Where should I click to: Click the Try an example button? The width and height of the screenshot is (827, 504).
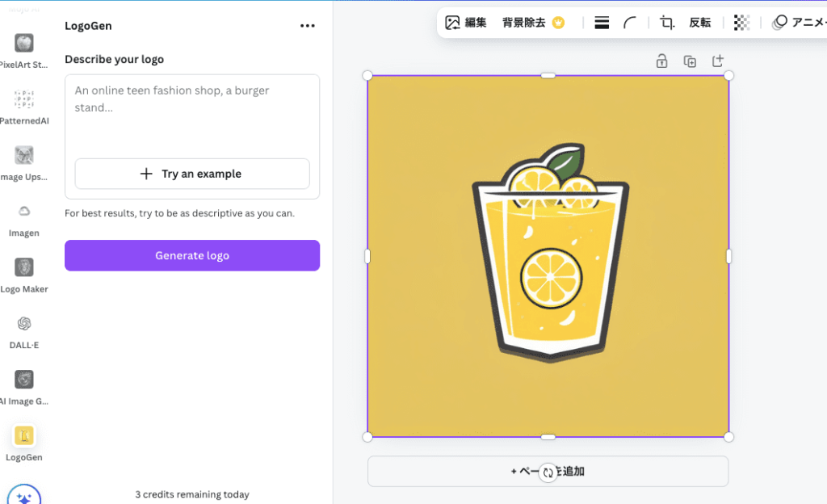coord(192,174)
